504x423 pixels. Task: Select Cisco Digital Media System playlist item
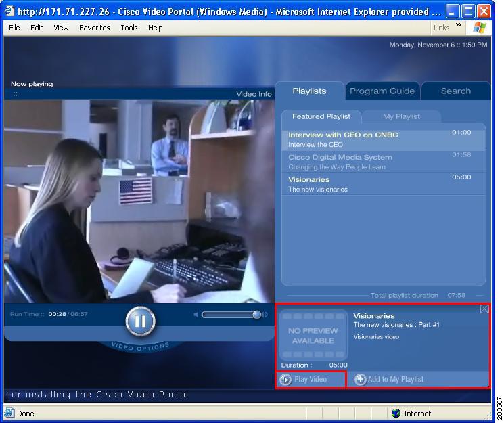384,162
